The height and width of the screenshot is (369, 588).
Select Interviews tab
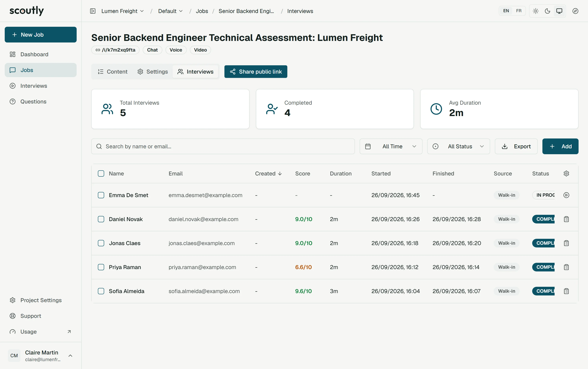tap(196, 72)
